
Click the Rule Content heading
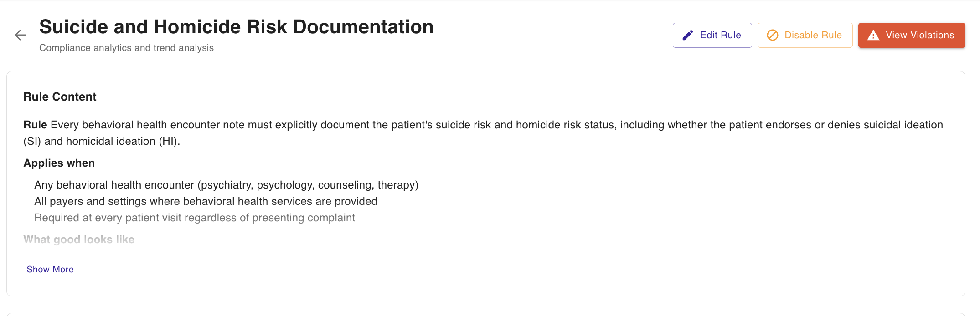60,97
